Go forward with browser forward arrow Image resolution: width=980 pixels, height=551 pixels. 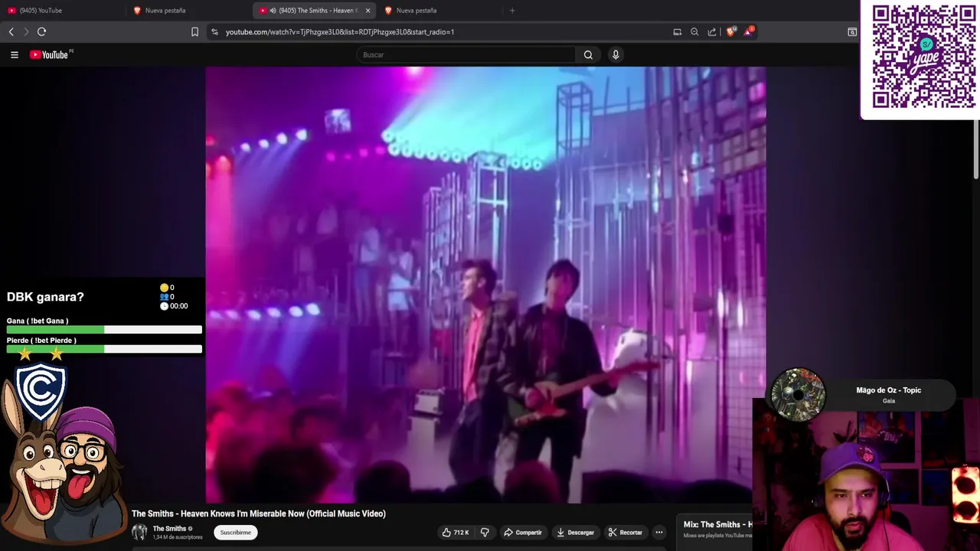coord(26,31)
